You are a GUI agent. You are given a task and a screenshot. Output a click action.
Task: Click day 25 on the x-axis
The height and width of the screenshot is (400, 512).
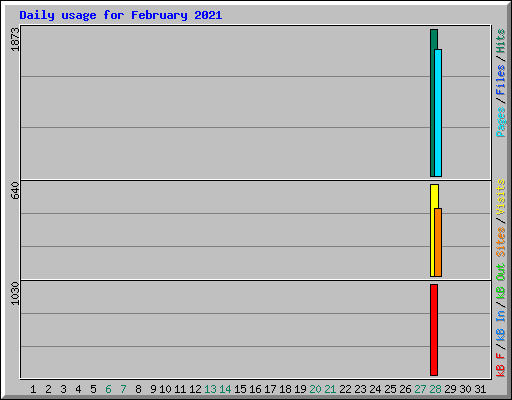pyautogui.click(x=390, y=389)
